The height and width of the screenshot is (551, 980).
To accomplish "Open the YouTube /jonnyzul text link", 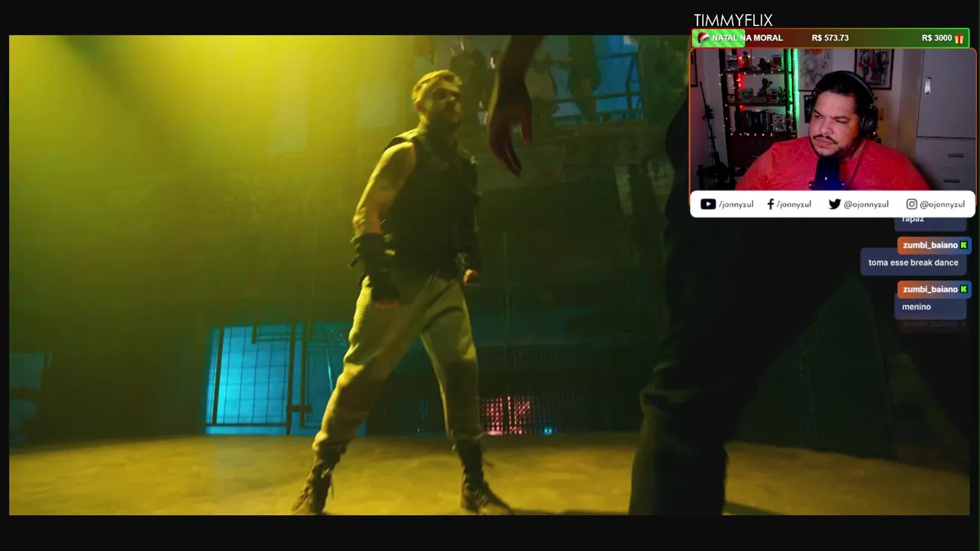I will [736, 204].
